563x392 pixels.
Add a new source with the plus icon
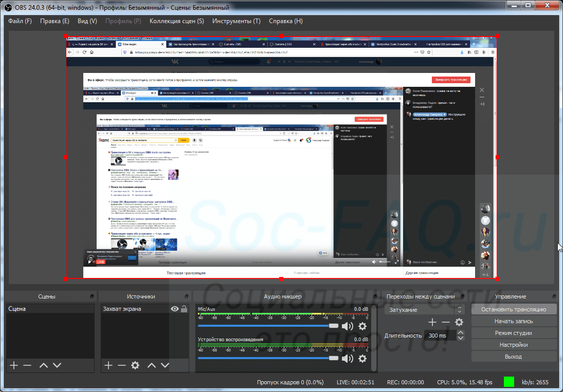108,365
